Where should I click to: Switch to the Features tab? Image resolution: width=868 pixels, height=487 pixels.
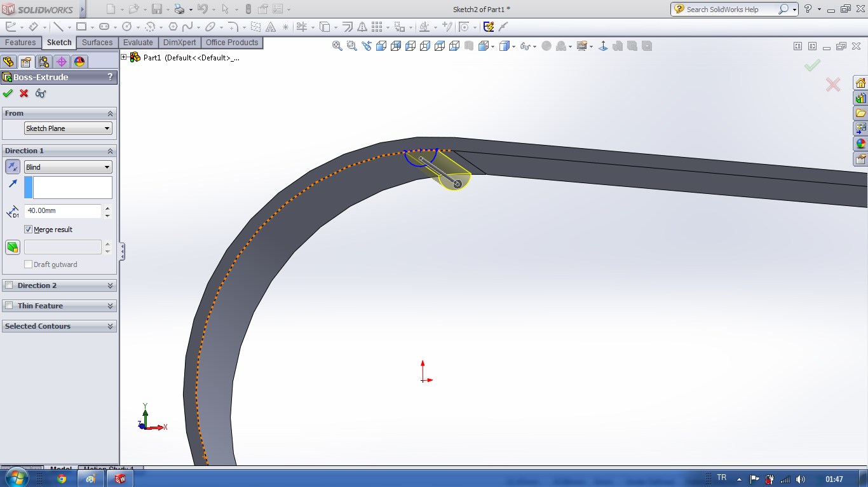click(20, 43)
